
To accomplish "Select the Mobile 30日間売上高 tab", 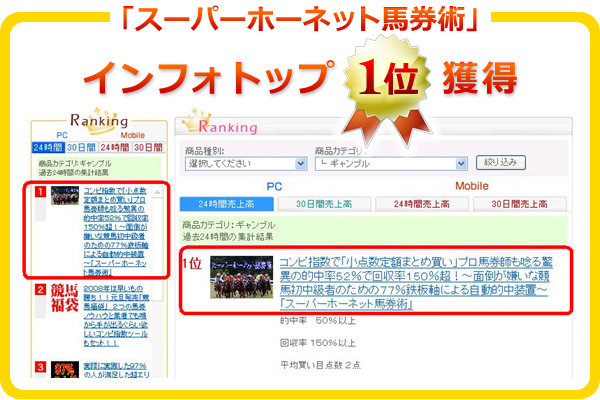I will click(520, 204).
